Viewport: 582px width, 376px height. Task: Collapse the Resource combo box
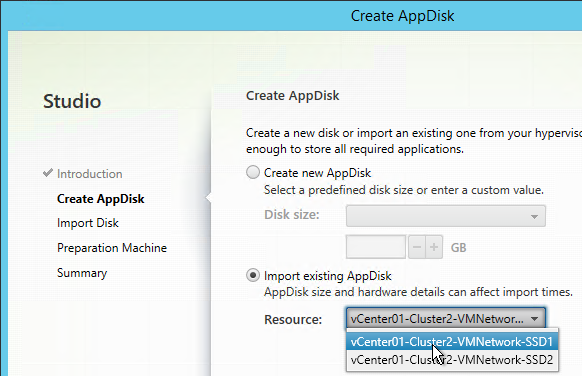[x=446, y=318]
